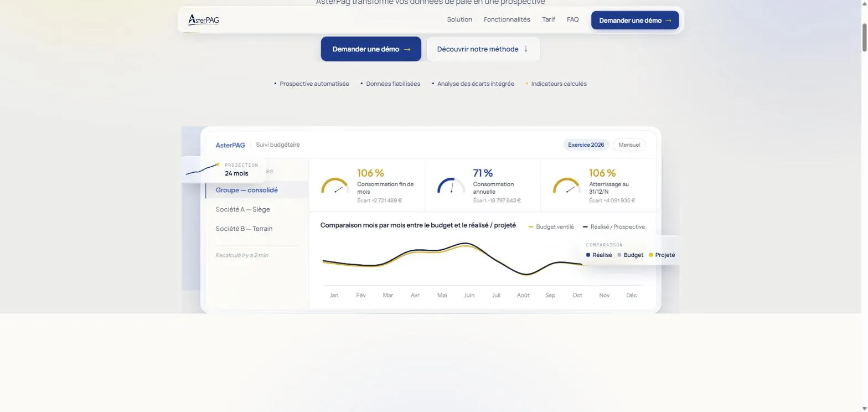Screen dimensions: 868x412
Task: Click the Projeté yellow legend square
Action: click(x=651, y=255)
